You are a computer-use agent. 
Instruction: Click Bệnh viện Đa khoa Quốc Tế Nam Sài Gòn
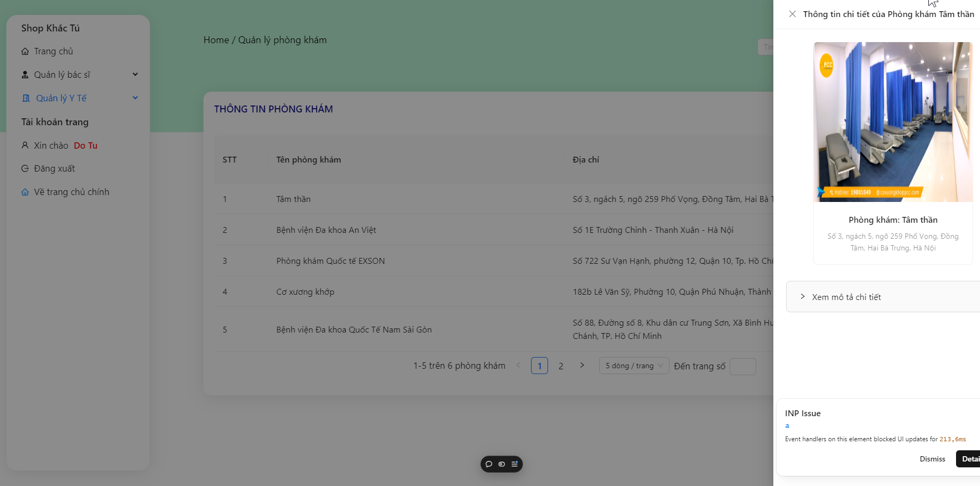[x=354, y=329]
